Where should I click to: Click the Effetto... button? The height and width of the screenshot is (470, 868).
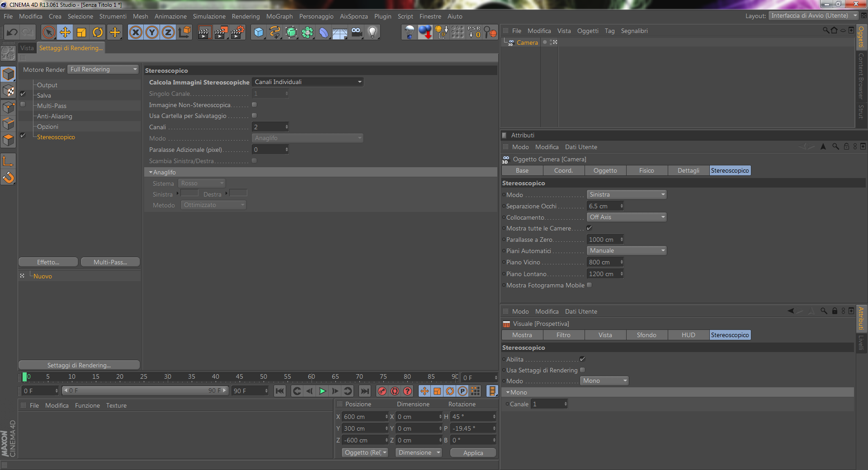tap(48, 263)
